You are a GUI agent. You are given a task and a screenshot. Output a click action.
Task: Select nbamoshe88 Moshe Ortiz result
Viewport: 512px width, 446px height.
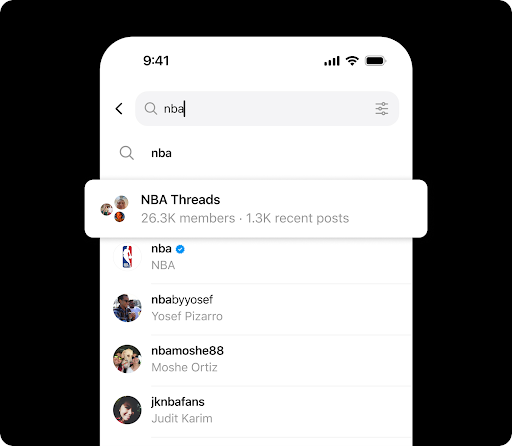256,359
